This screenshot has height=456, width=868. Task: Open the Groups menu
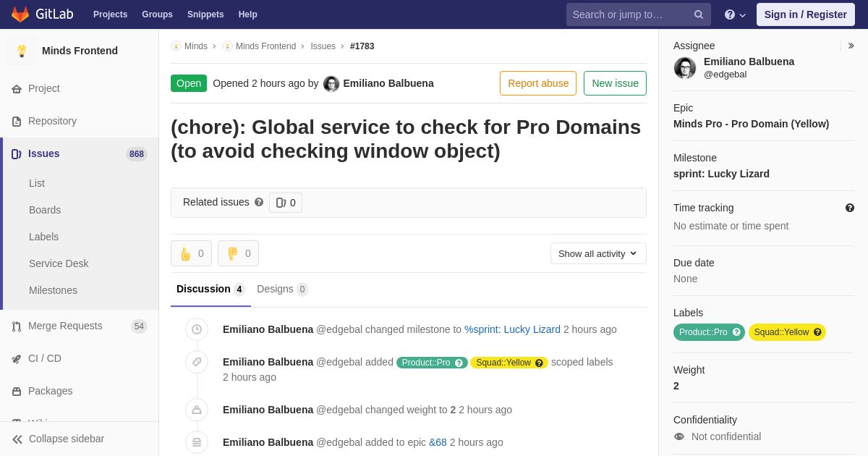pyautogui.click(x=157, y=14)
